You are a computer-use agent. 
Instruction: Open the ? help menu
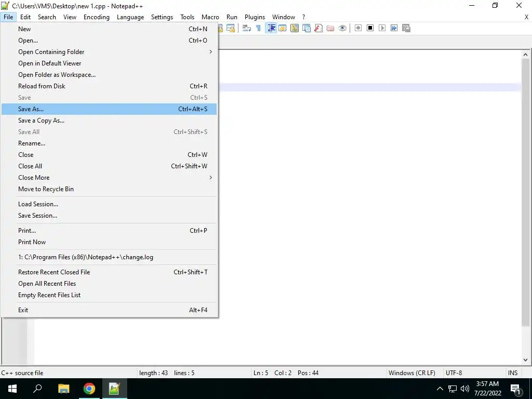coord(303,17)
